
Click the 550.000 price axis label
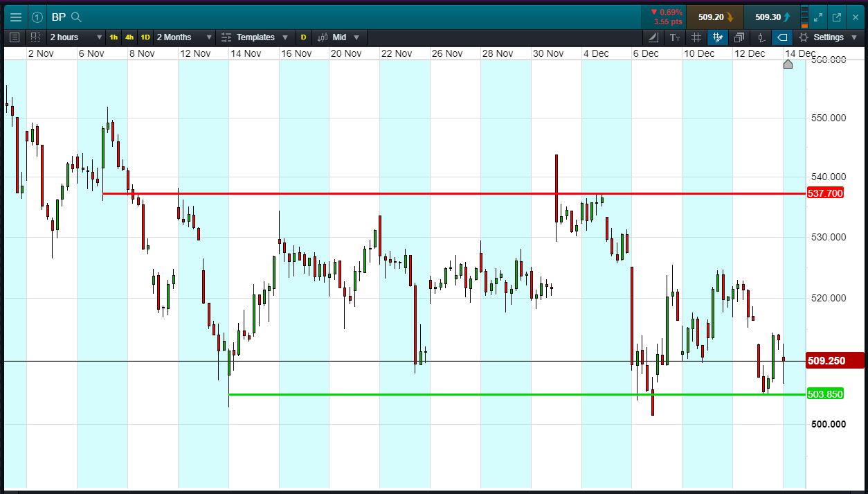[x=828, y=118]
